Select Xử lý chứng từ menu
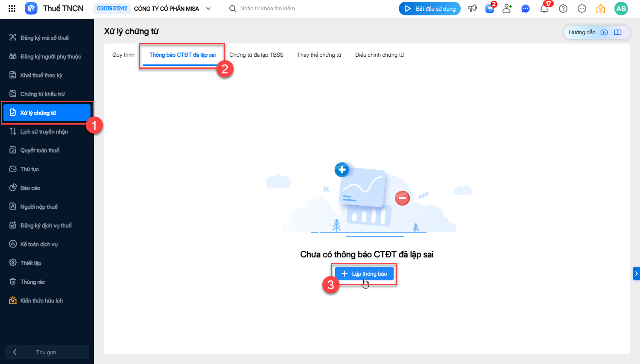This screenshot has height=364, width=640. pos(47,113)
